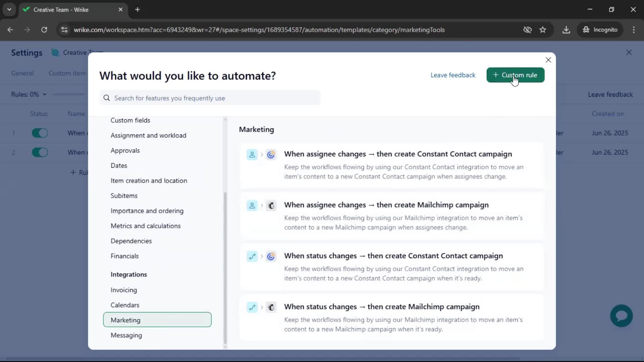Screen dimensions: 644x362
Task: Choose assignee changes to Constant Contact template
Action: (x=392, y=165)
